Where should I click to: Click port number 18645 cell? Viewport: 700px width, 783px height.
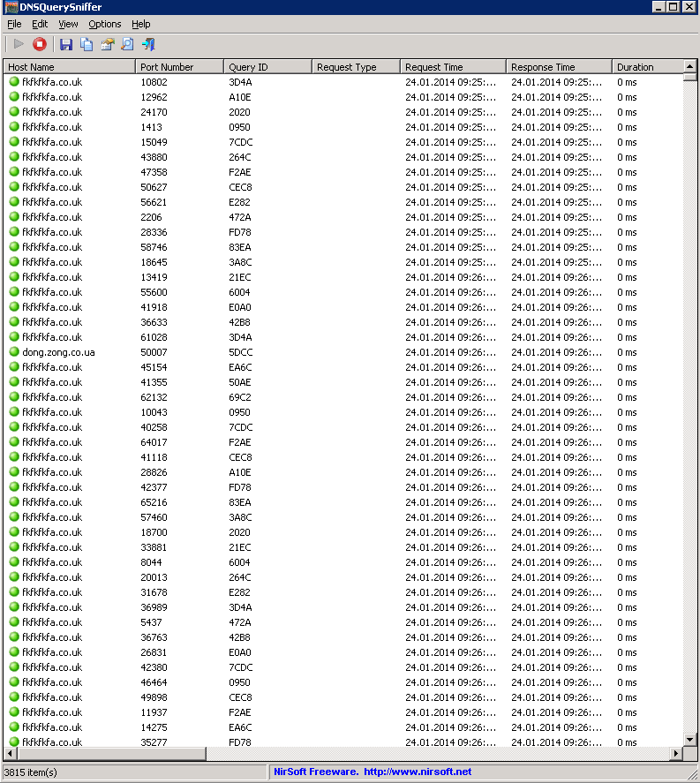(154, 261)
